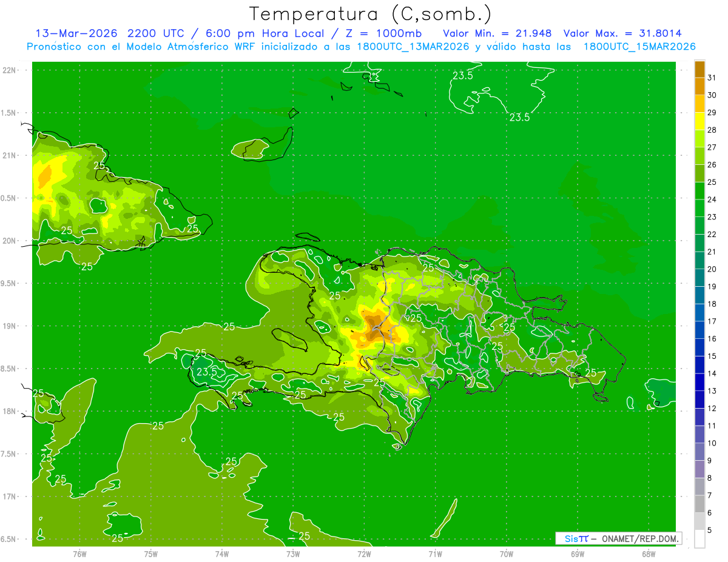Click the '17N' latitude axis label
728x562 pixels.
[9, 497]
